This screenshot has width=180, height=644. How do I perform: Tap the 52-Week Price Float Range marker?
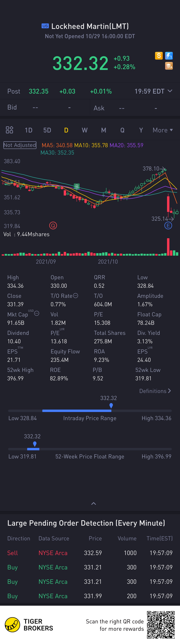(x=35, y=444)
